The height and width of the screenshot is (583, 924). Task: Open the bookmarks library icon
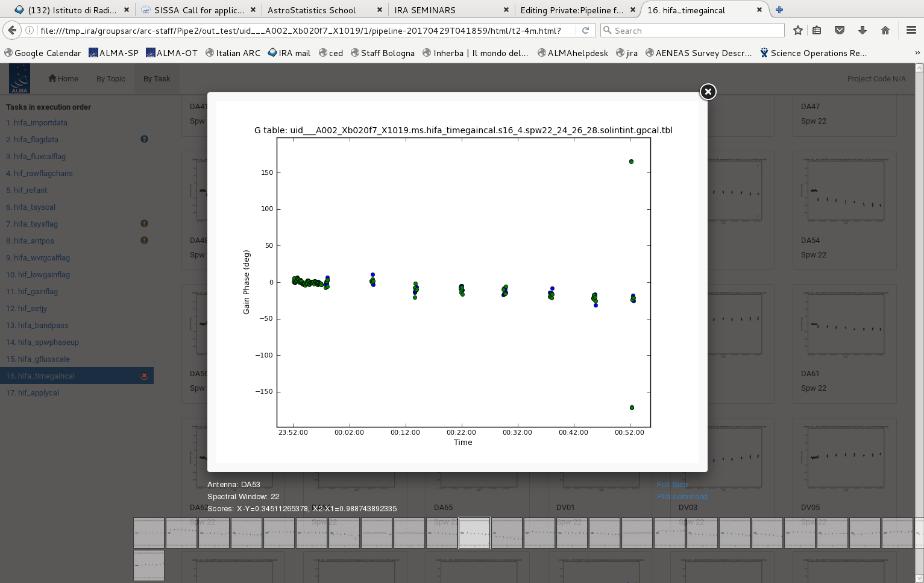pos(817,30)
